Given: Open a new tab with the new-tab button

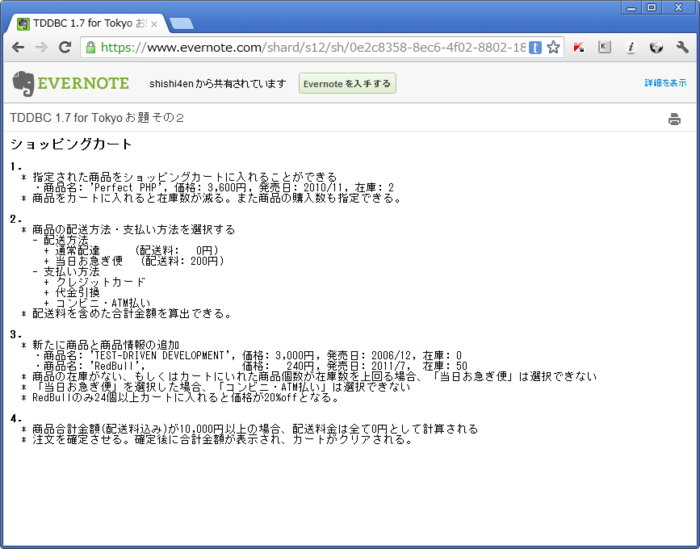Looking at the screenshot, I should [x=182, y=24].
